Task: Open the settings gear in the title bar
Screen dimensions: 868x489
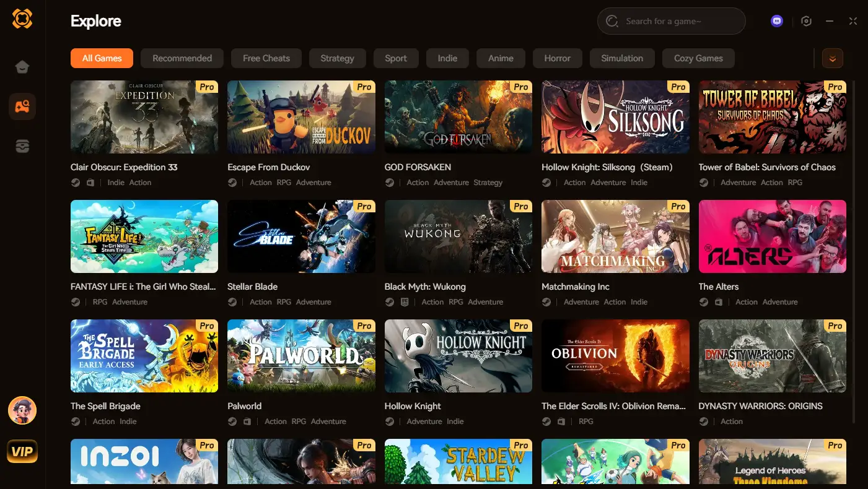Action: (x=806, y=21)
